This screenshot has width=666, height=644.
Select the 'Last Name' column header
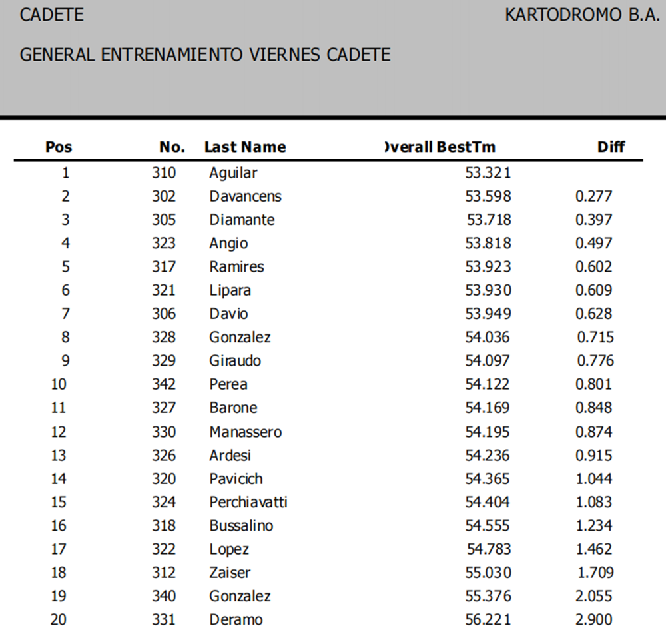click(x=245, y=147)
